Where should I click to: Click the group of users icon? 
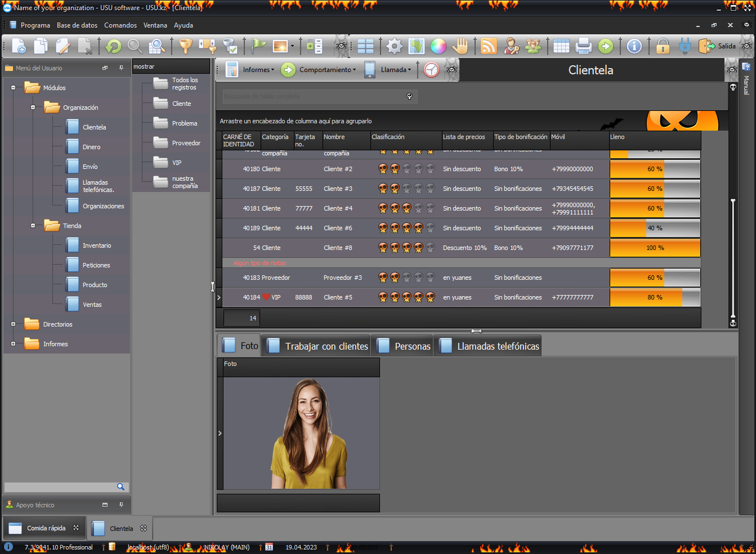tap(533, 46)
